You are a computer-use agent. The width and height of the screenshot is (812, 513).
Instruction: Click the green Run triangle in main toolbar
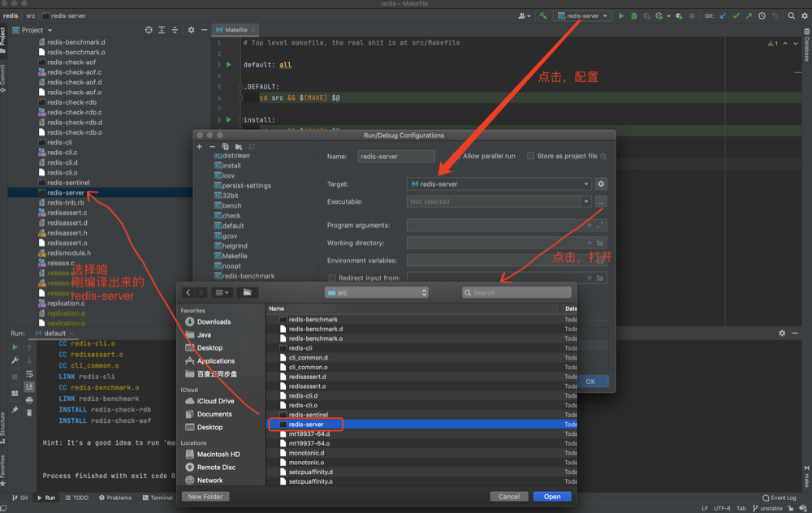(x=621, y=16)
